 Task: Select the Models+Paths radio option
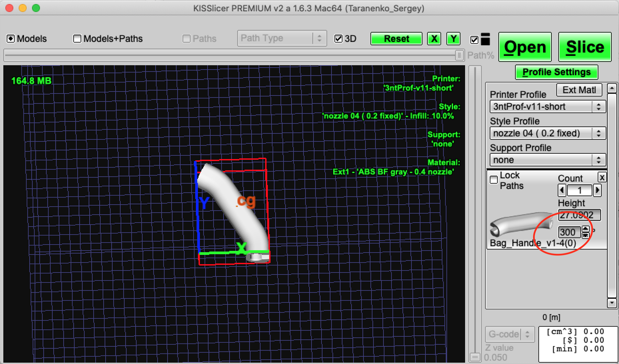pos(77,39)
